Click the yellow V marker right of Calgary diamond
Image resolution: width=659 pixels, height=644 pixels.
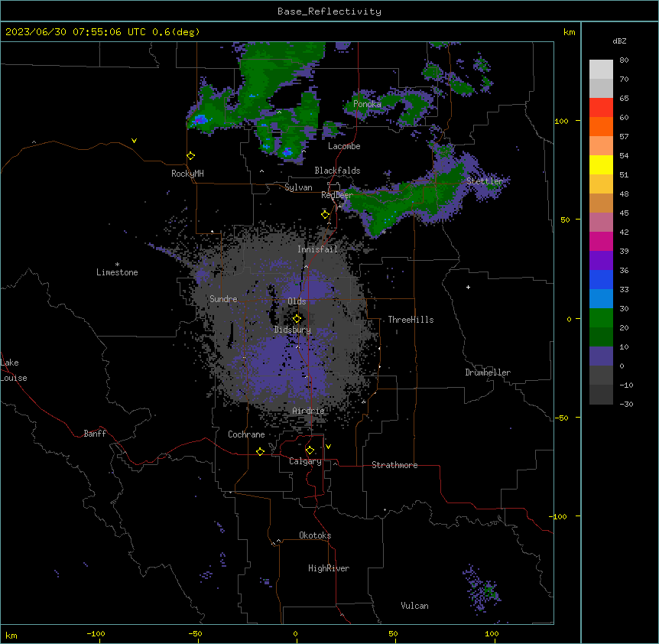(x=328, y=447)
